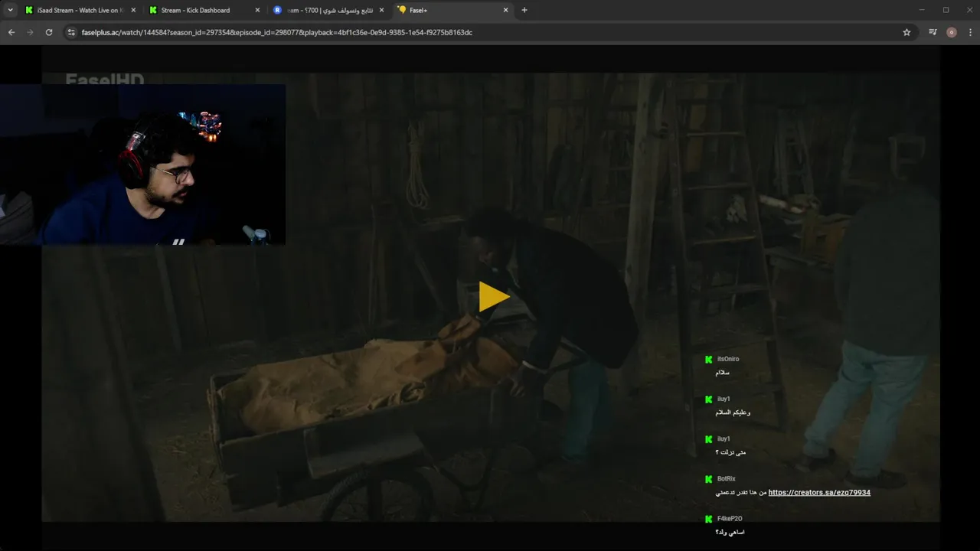Screen dimensions: 980x551
Task: Close the Fasel+ tab
Action: [x=505, y=10]
